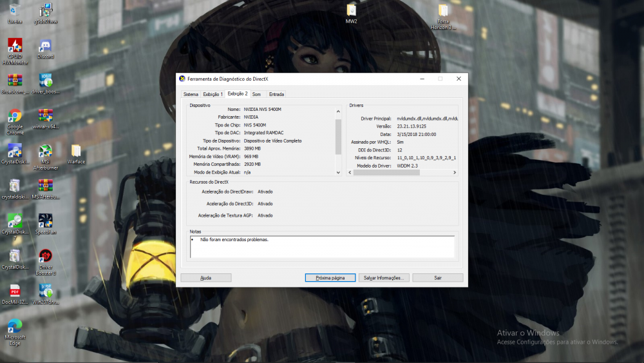644x363 pixels.
Task: Open the Broadcom archive icon
Action: pos(15,83)
